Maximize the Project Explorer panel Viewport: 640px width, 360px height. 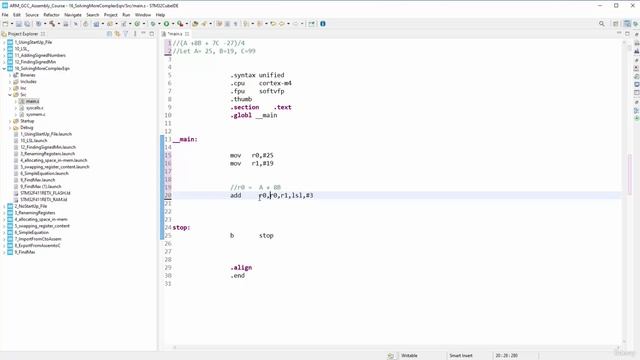pos(152,34)
